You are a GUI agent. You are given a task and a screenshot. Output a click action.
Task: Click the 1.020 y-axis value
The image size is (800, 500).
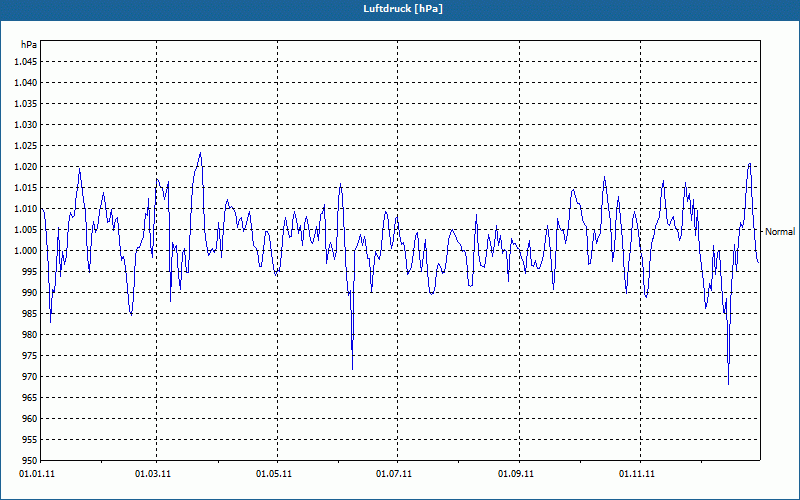point(26,166)
